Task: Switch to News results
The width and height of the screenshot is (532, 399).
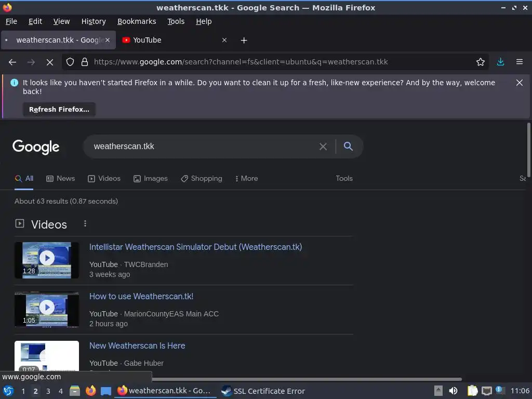Action: [60, 179]
